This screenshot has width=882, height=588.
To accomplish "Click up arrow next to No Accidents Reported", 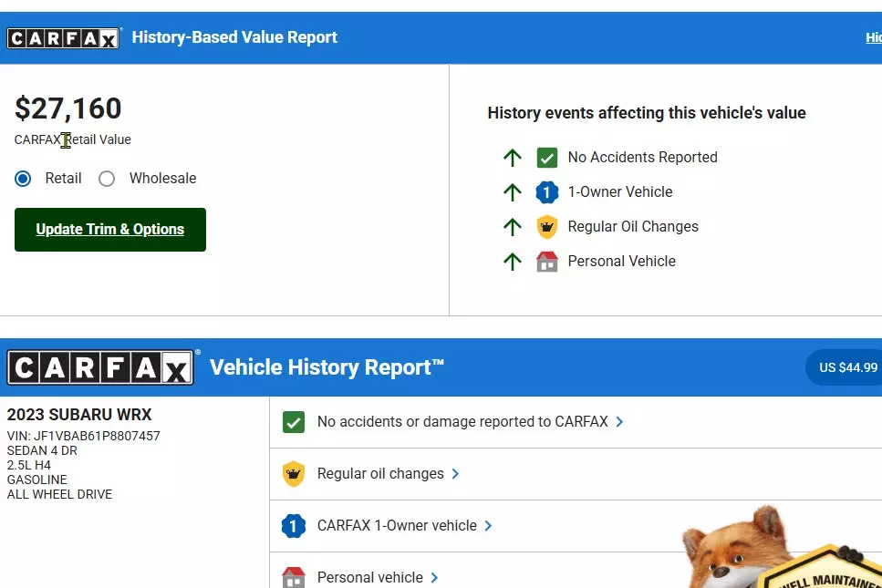I will click(512, 158).
